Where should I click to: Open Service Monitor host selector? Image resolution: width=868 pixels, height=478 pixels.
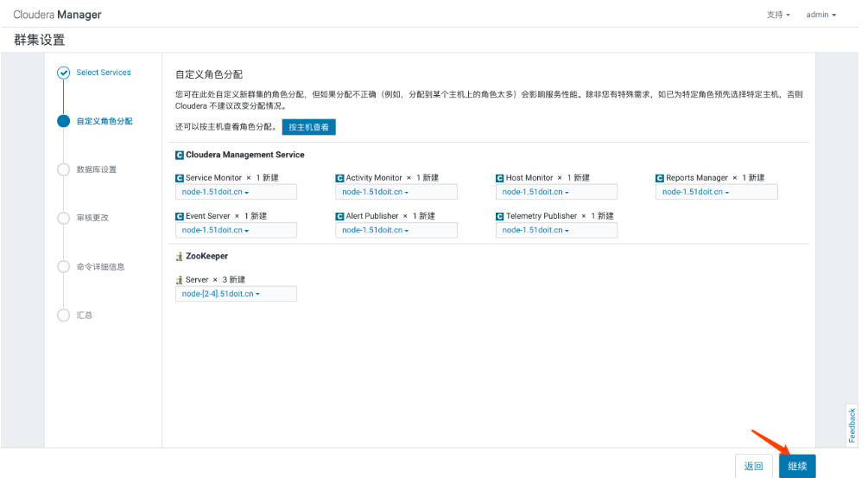coord(237,192)
